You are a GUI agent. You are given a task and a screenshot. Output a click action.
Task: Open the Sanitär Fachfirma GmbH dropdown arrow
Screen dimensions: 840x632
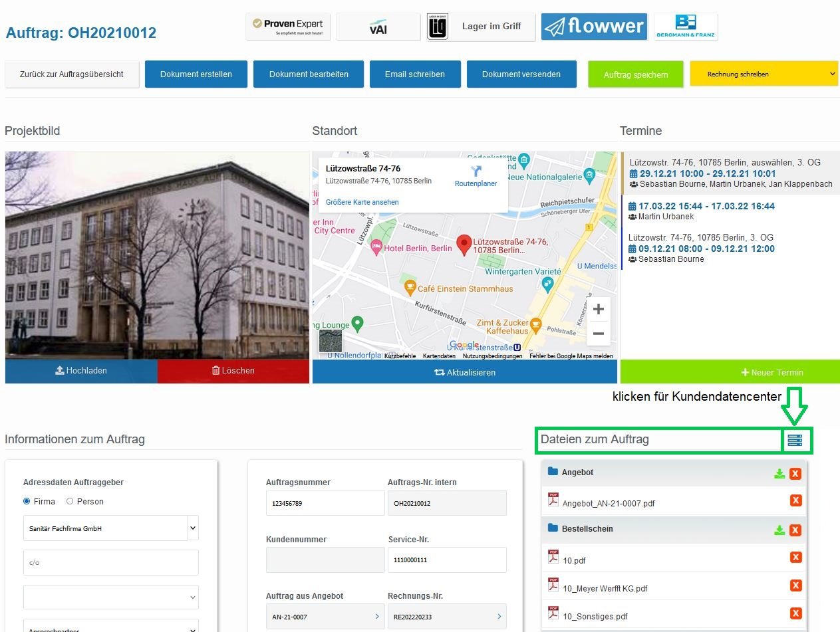coord(193,528)
